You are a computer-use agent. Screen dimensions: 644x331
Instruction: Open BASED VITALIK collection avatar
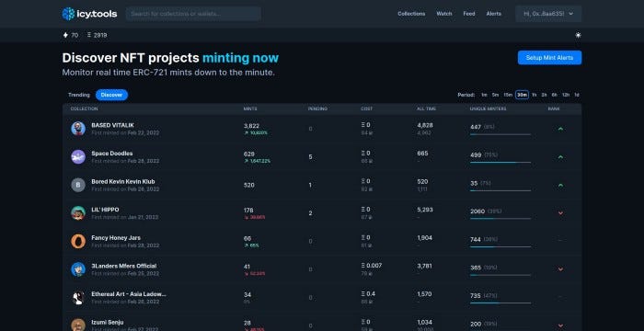(x=78, y=129)
